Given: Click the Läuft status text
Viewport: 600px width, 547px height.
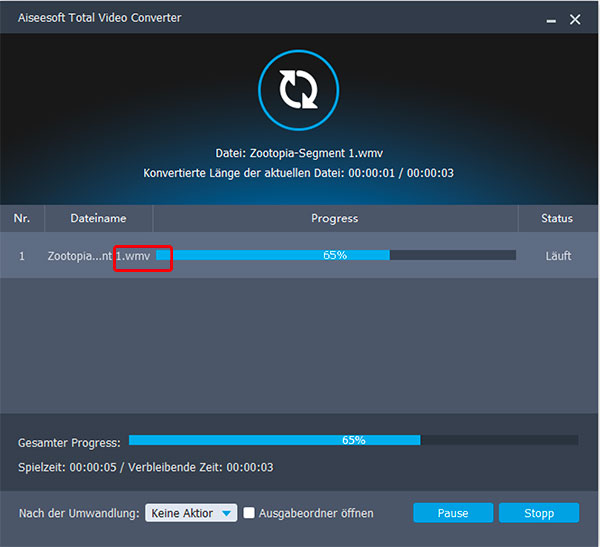Looking at the screenshot, I should click(x=558, y=256).
